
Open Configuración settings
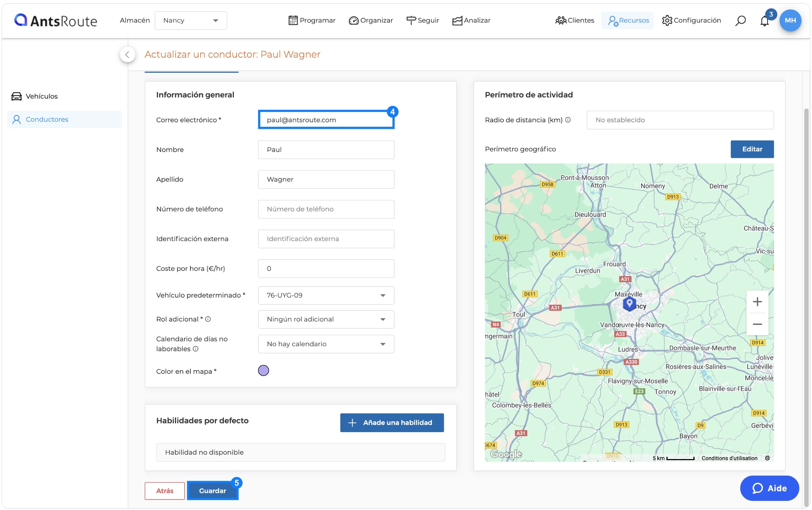click(x=691, y=20)
